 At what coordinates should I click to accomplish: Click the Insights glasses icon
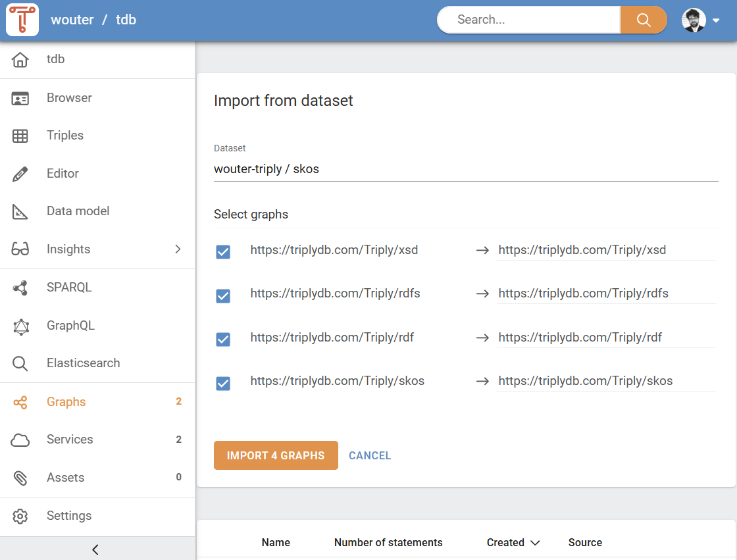tap(20, 249)
